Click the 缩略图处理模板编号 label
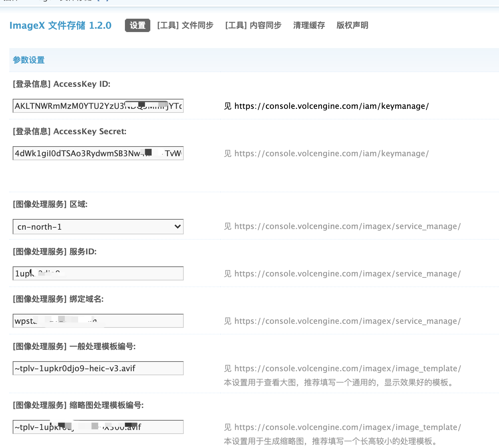 coord(78,405)
